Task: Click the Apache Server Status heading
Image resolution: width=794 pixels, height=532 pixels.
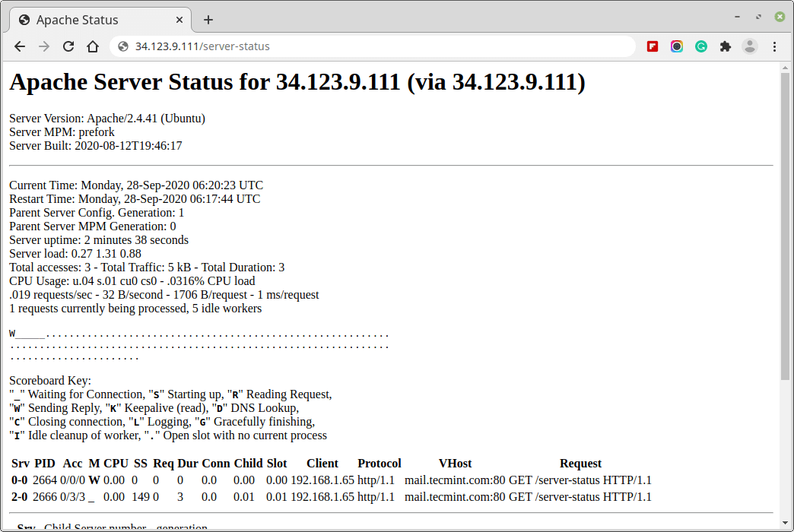Action: click(297, 82)
